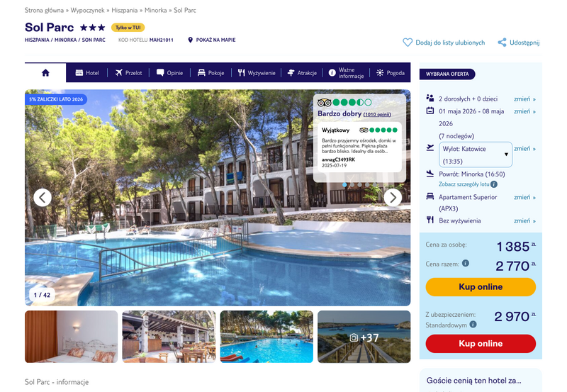Open the +37 photos thumbnail
Image resolution: width=567 pixels, height=392 pixels.
point(364,337)
